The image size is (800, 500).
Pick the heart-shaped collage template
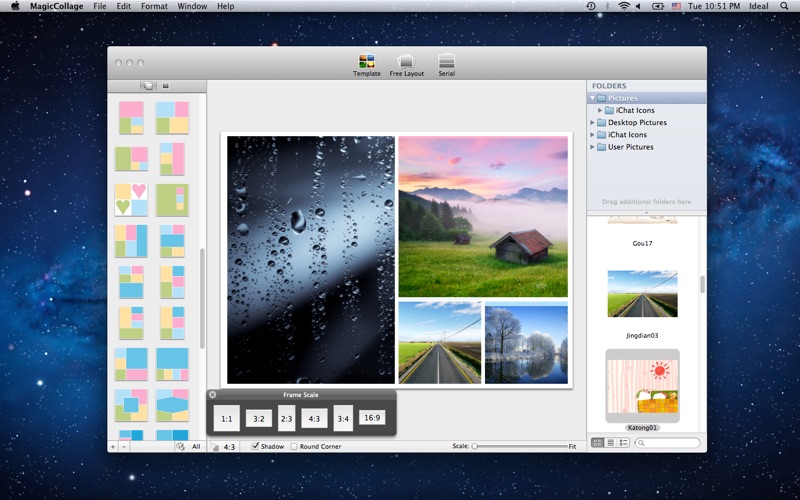tap(130, 199)
